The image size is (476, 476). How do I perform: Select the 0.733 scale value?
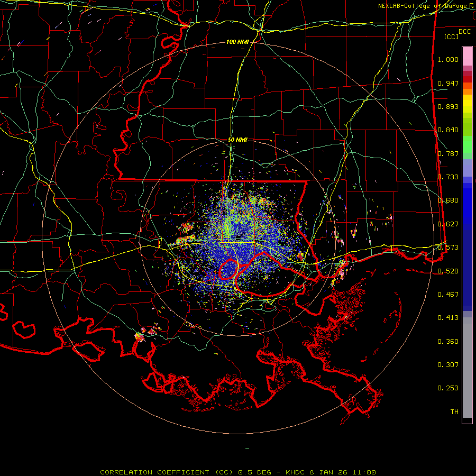[x=448, y=177]
